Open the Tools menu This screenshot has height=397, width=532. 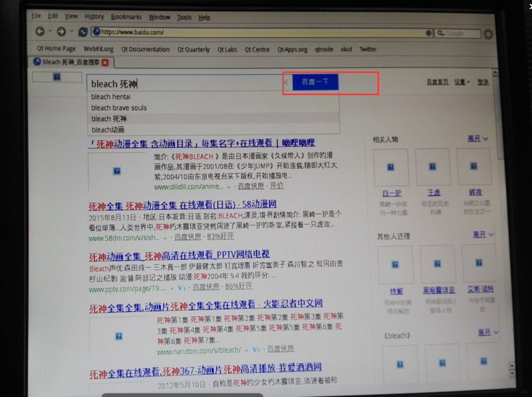coord(184,17)
